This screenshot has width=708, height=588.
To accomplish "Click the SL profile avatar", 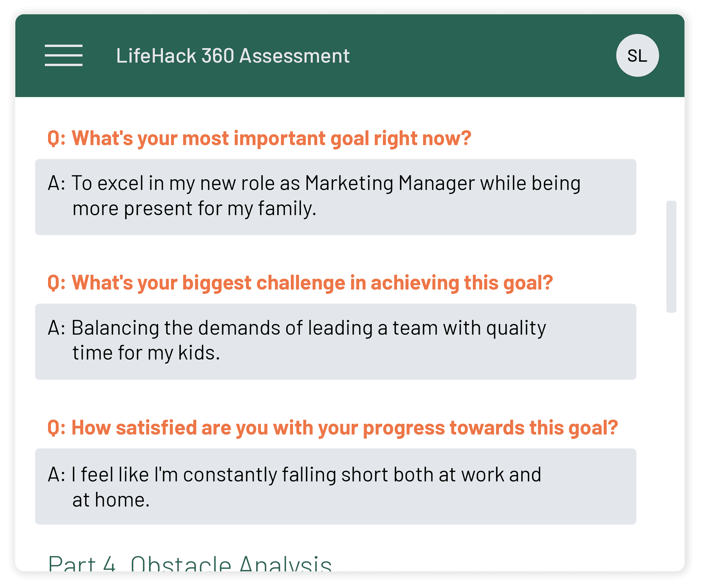I will tap(637, 55).
